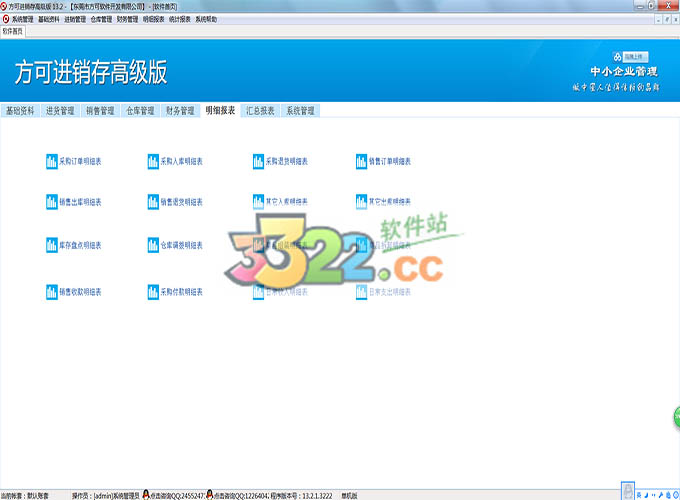Image resolution: width=680 pixels, height=500 pixels.
Task: Click the first QQ penguin icon in status bar
Action: click(x=146, y=494)
